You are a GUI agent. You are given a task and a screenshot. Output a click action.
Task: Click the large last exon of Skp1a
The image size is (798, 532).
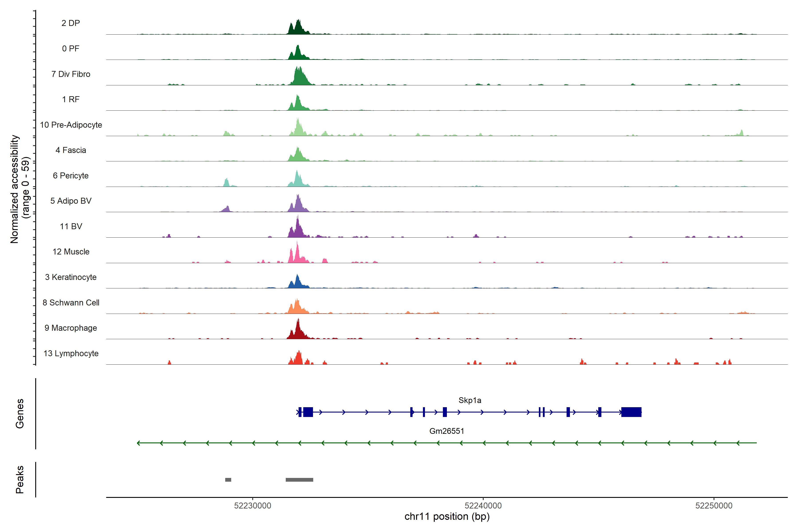(x=631, y=412)
